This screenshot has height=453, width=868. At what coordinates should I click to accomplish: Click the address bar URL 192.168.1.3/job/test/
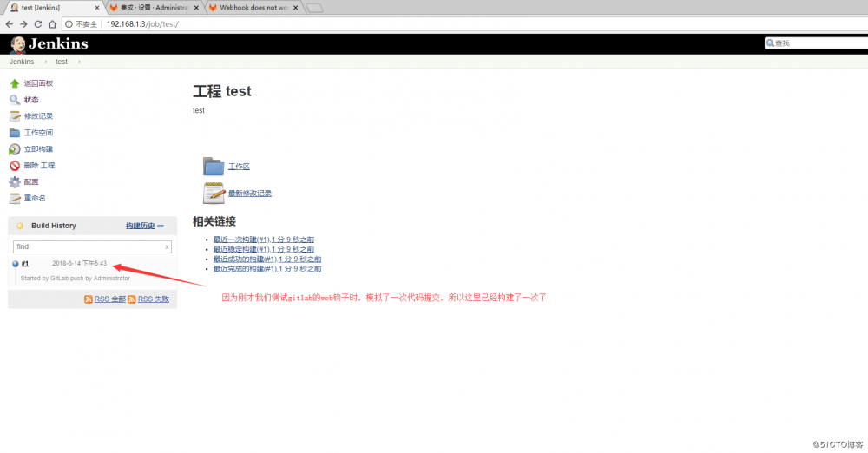click(x=142, y=23)
